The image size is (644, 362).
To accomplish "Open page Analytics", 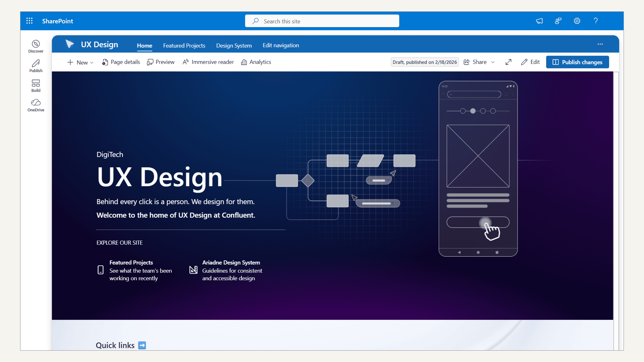I will point(256,62).
